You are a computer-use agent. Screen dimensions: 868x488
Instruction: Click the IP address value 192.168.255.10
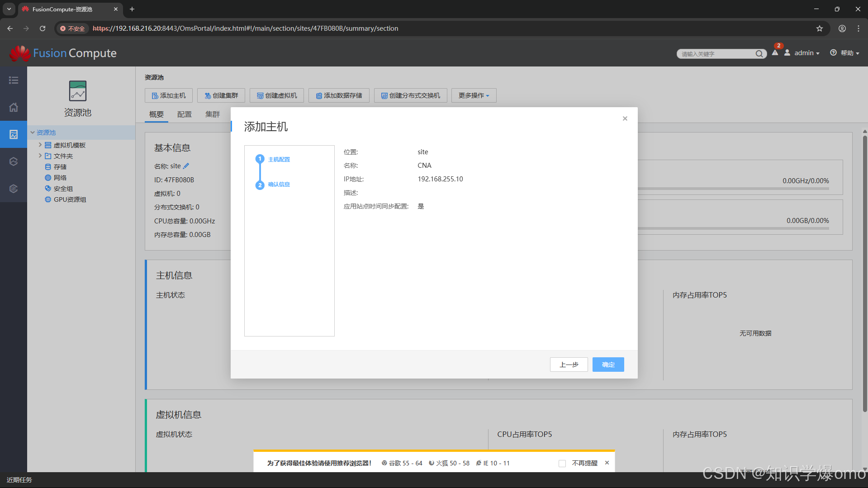tap(440, 179)
